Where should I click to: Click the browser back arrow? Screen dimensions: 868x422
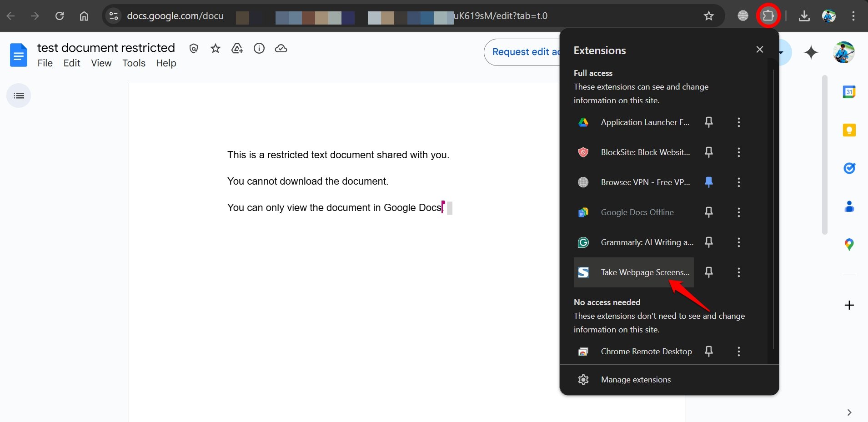[x=11, y=16]
